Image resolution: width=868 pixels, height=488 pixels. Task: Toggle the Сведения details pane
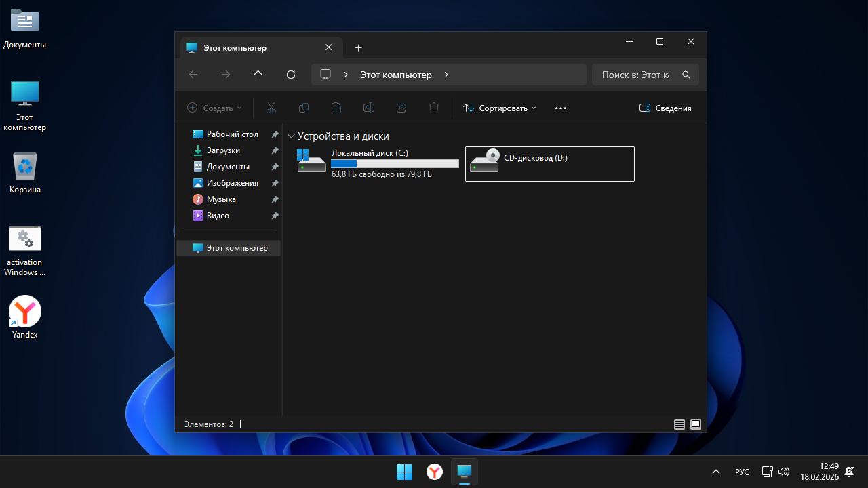click(x=665, y=108)
